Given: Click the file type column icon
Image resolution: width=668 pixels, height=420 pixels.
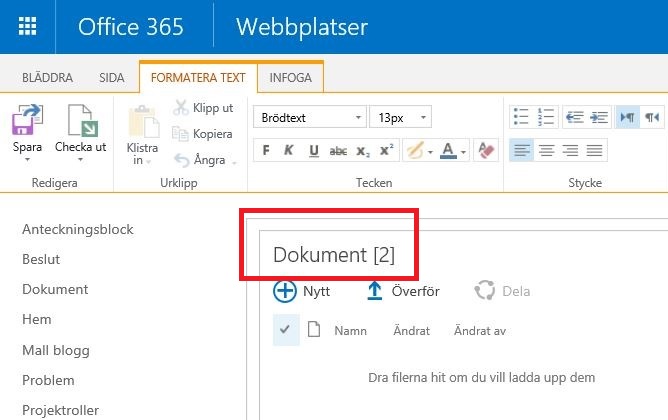Looking at the screenshot, I should (x=314, y=329).
